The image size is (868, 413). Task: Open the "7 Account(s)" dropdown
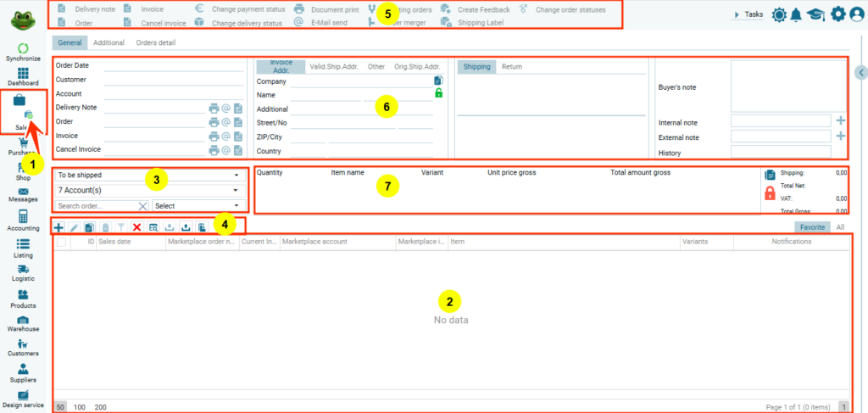[148, 190]
